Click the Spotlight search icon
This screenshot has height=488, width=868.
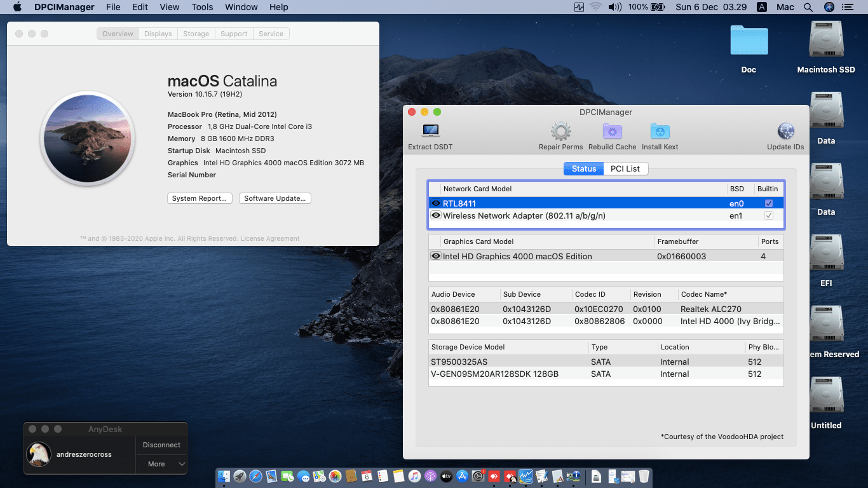coord(808,7)
